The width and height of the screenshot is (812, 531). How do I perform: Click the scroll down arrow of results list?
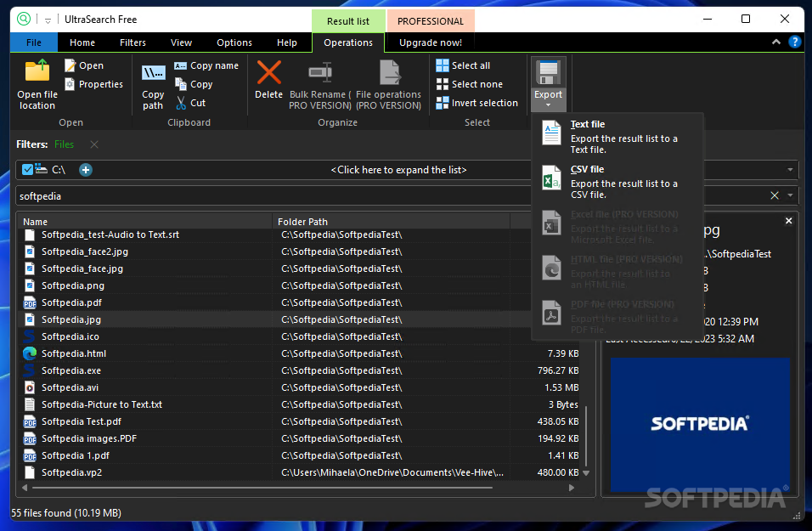pos(586,472)
